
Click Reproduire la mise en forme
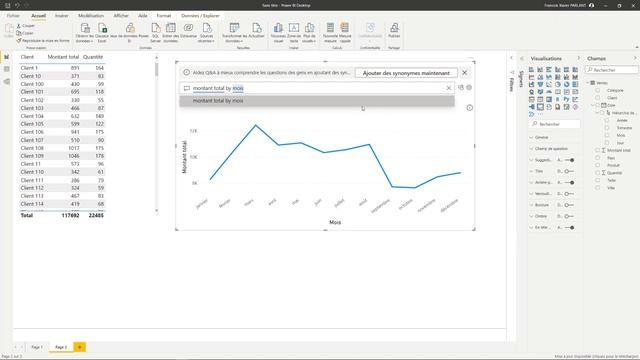coord(43,40)
